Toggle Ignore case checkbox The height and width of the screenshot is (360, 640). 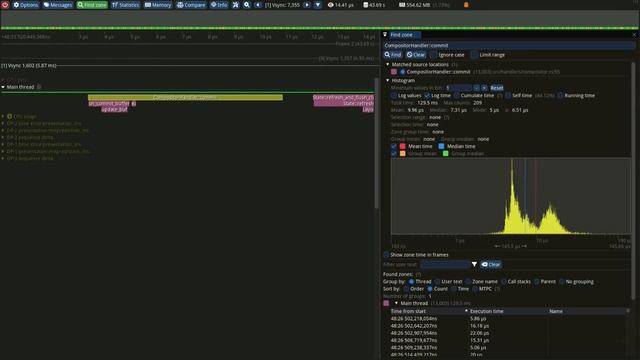tap(433, 55)
